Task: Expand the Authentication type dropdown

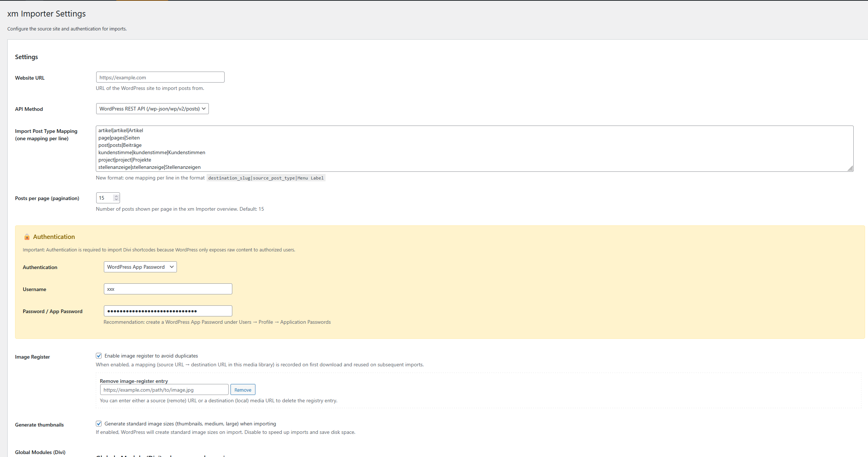Action: [140, 267]
